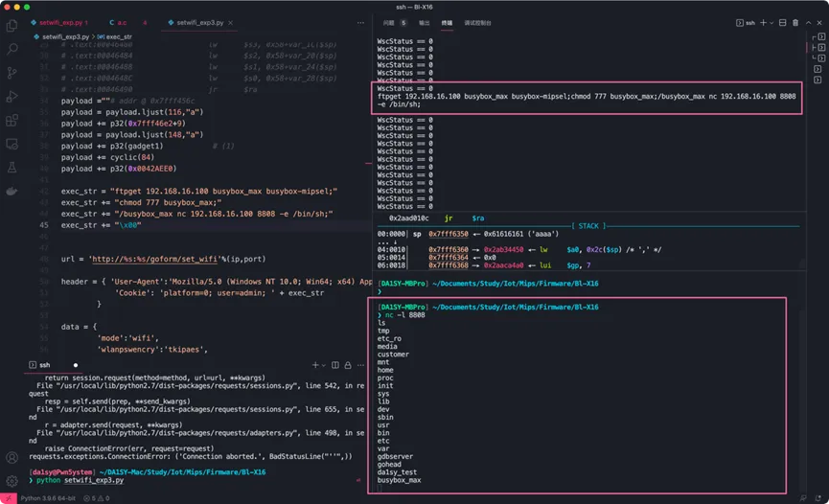The width and height of the screenshot is (829, 504).
Task: Click gdbserver entry in listener output
Action: point(395,456)
